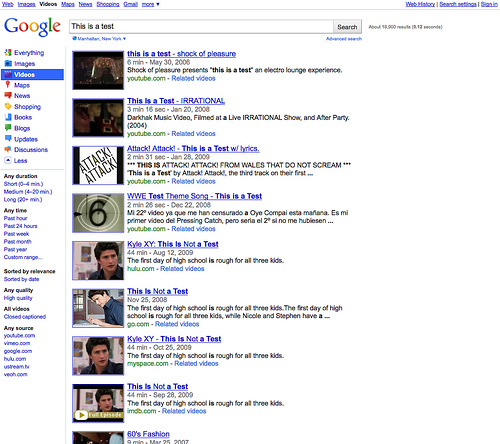Click the ATTACK! ATTACK! video thumbnail
Screen dimensions: 500x444
98,165
